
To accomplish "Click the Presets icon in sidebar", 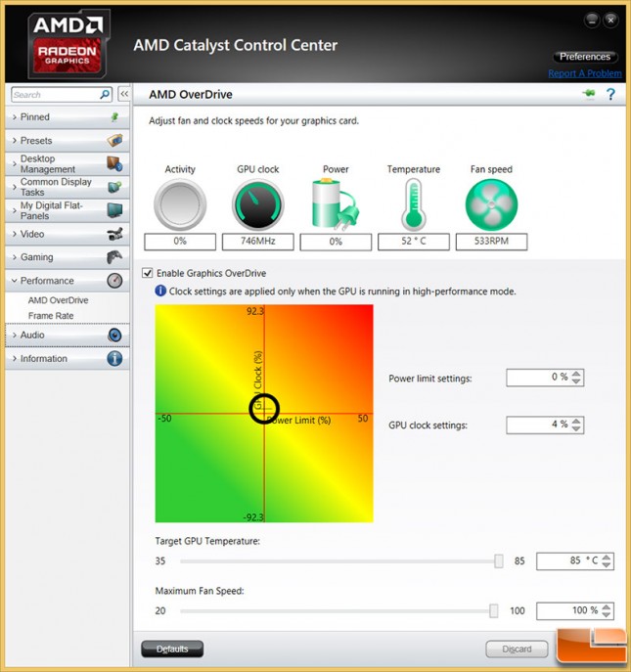I will point(114,140).
